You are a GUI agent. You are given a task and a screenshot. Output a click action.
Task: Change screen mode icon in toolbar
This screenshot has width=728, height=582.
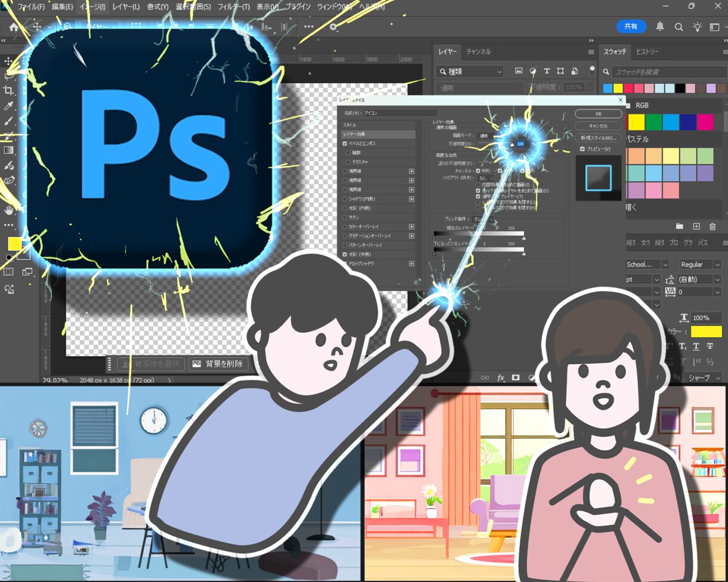pos(27,272)
